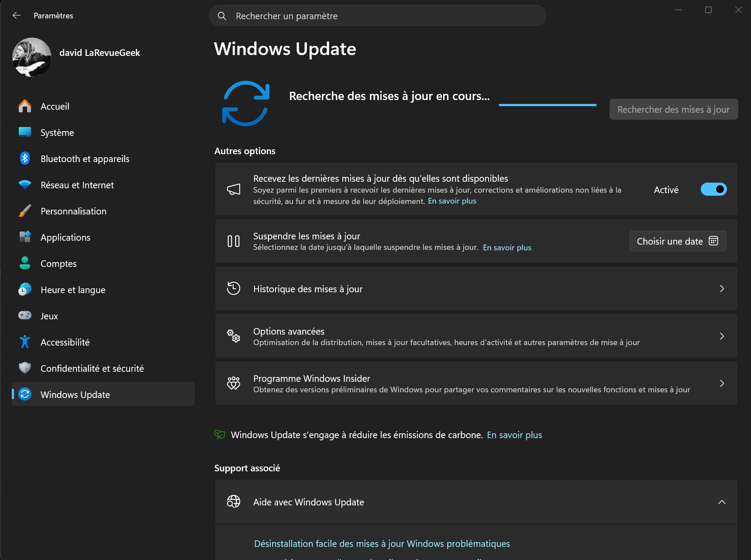Viewport: 751px width, 560px height.
Task: Click the Accessibilité figure icon
Action: [25, 342]
